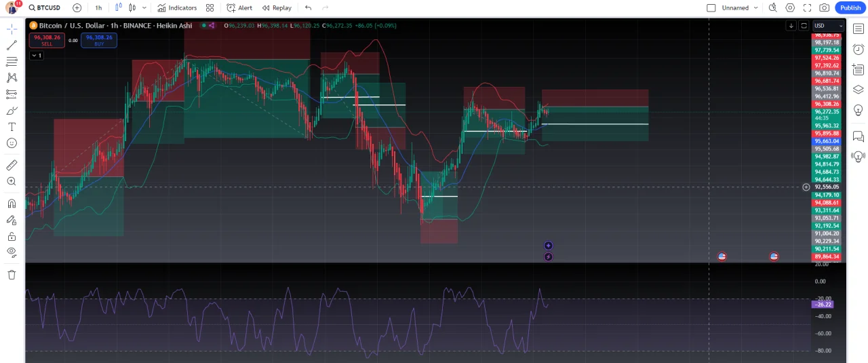Click the compare or add symbol plus icon
The height and width of the screenshot is (363, 868).
pyautogui.click(x=77, y=8)
